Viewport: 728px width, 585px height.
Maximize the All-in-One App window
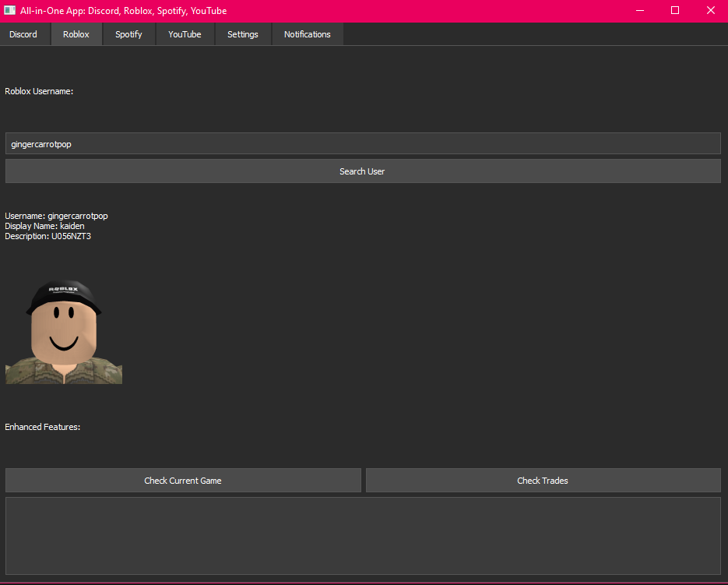pyautogui.click(x=675, y=11)
